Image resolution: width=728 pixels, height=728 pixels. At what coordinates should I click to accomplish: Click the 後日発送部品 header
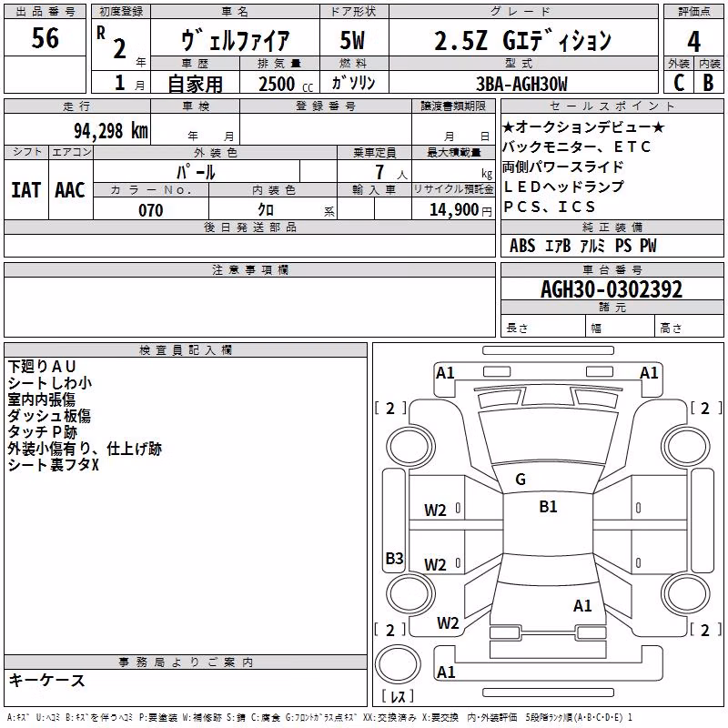tap(249, 227)
